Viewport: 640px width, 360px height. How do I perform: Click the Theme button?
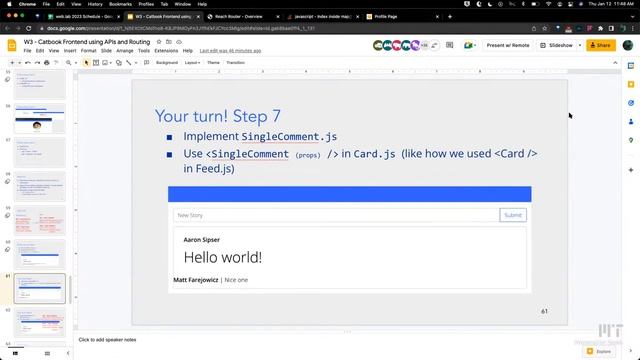tap(213, 63)
